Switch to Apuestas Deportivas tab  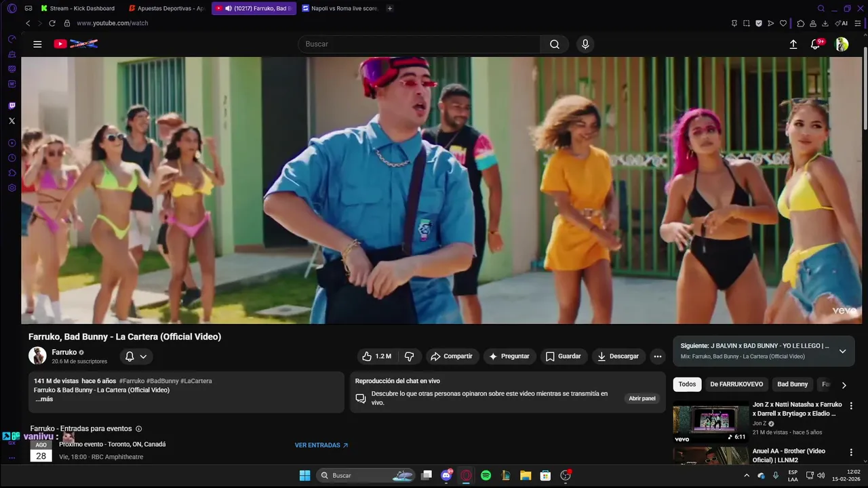pos(167,8)
